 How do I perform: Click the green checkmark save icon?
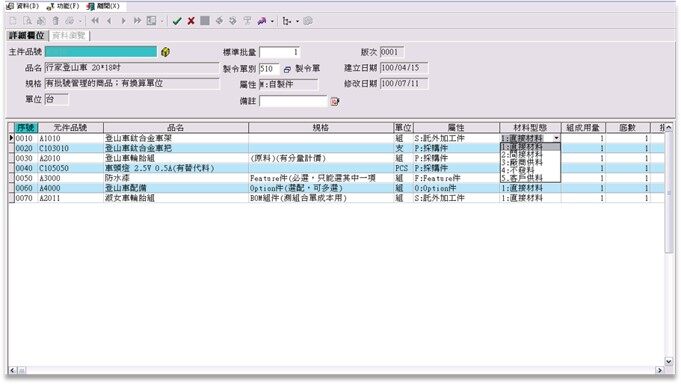pos(177,21)
